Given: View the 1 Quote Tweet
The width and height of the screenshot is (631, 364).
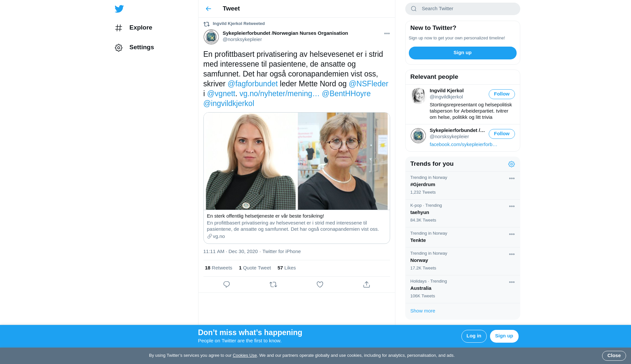Looking at the screenshot, I should point(255,268).
